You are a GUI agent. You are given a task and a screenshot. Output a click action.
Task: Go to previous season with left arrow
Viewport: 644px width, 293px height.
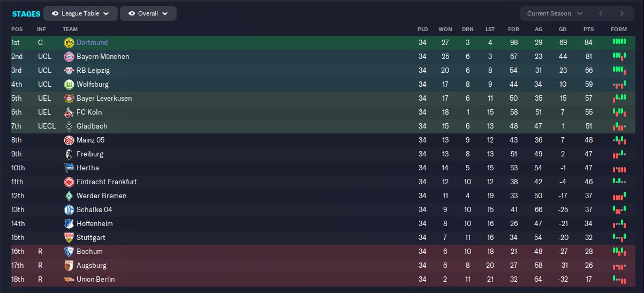(x=601, y=13)
